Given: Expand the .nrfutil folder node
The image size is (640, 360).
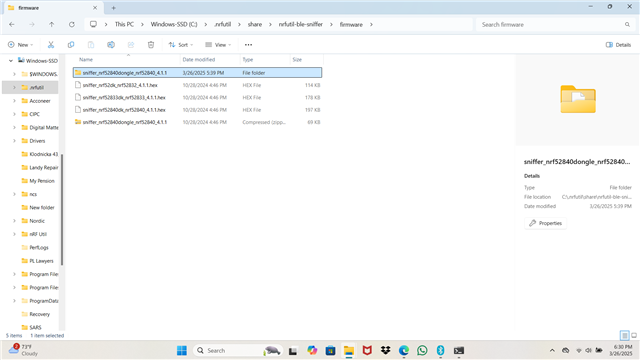Looking at the screenshot, I should point(14,87).
